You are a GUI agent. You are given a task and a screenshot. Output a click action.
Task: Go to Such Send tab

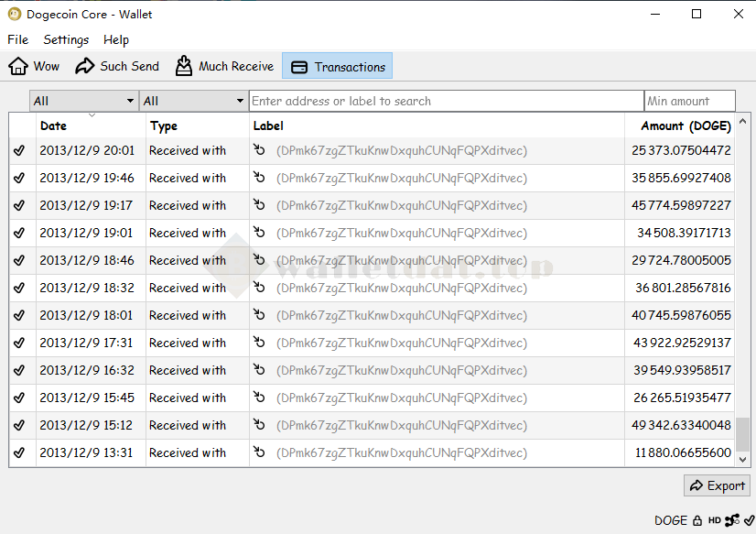click(x=117, y=66)
